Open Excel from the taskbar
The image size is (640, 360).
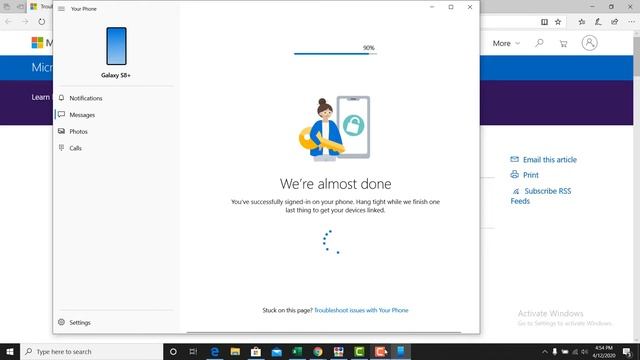coord(297,351)
